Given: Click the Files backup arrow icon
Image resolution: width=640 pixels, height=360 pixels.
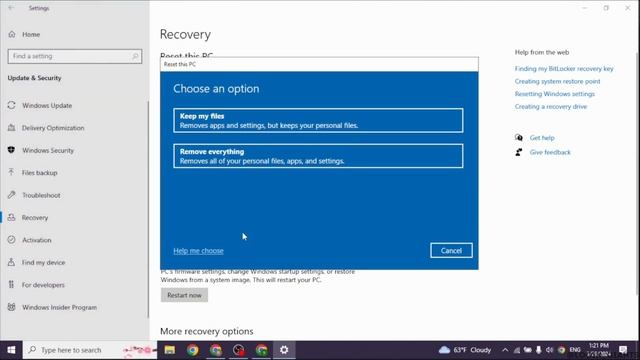Looking at the screenshot, I should point(11,173).
